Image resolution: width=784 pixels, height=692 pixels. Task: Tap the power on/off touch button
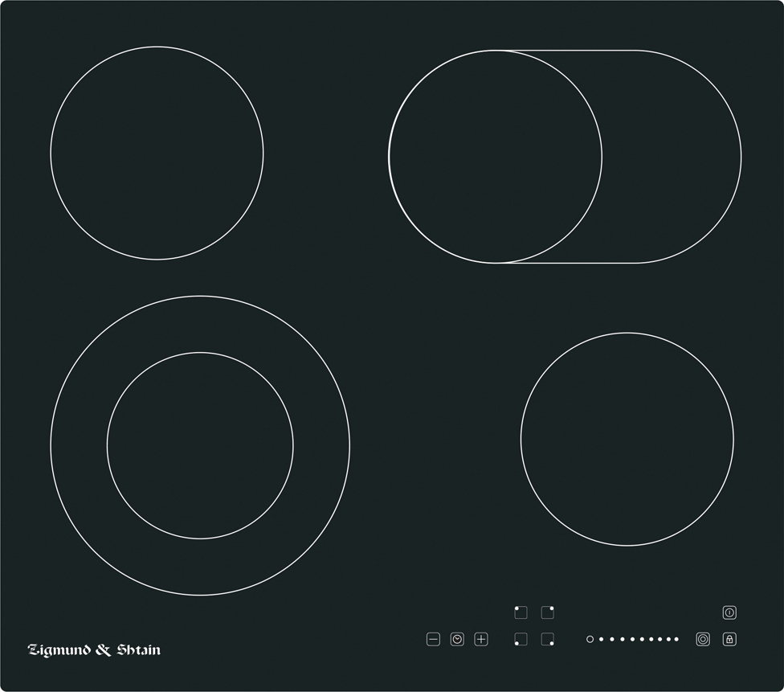(x=729, y=612)
